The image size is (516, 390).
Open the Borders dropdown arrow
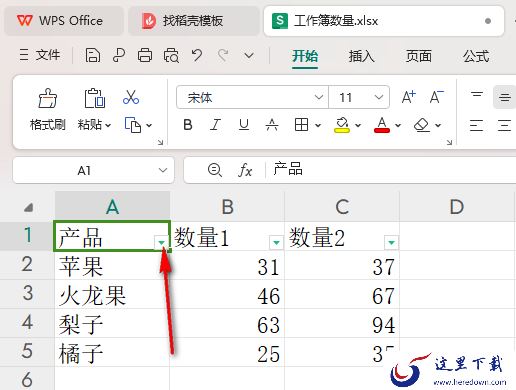pos(318,125)
